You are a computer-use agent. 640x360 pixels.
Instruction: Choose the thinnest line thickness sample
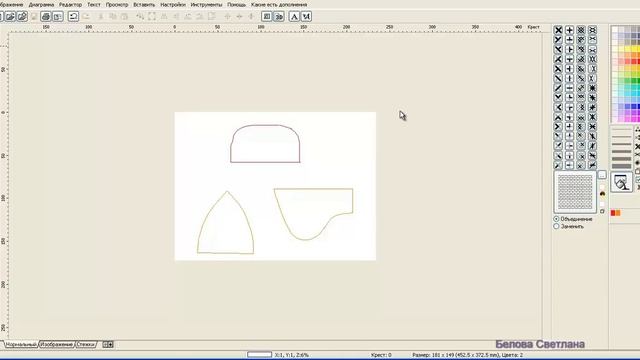[621, 130]
